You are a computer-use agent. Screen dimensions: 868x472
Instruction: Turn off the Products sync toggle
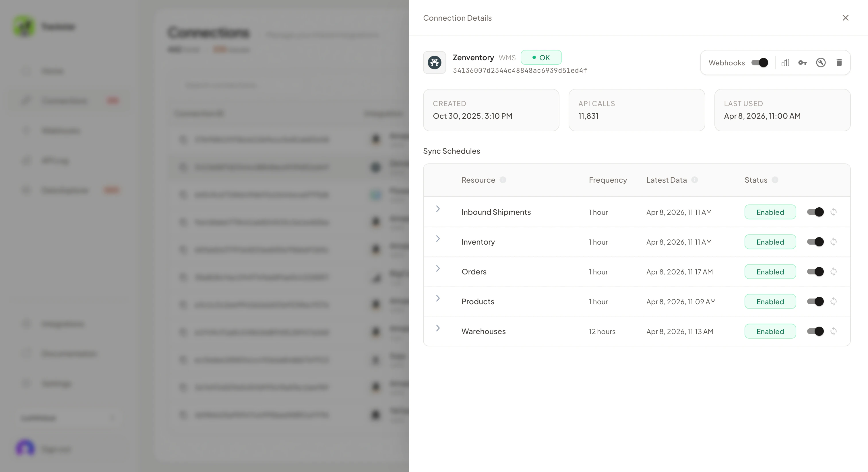click(x=815, y=301)
